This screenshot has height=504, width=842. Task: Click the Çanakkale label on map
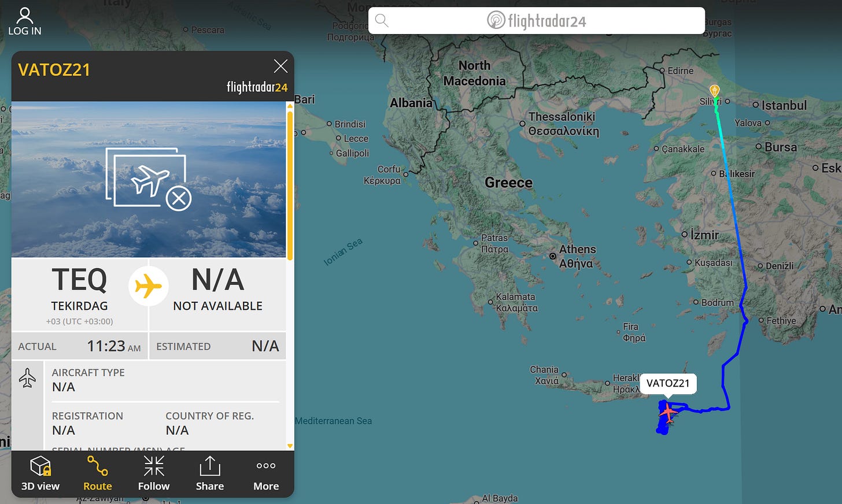[x=683, y=149]
